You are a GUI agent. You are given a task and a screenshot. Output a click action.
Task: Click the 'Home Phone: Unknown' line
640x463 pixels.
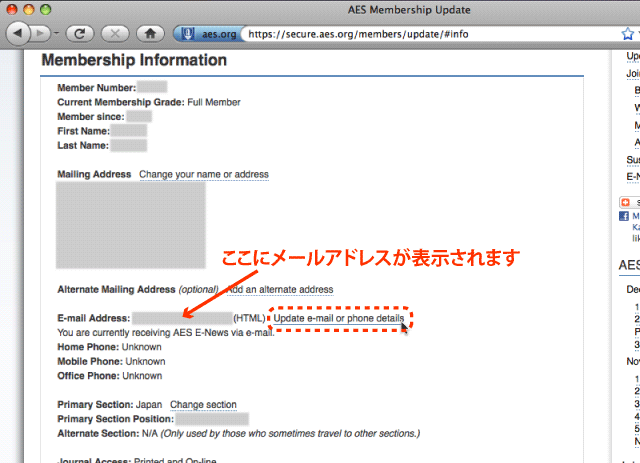[x=109, y=347]
